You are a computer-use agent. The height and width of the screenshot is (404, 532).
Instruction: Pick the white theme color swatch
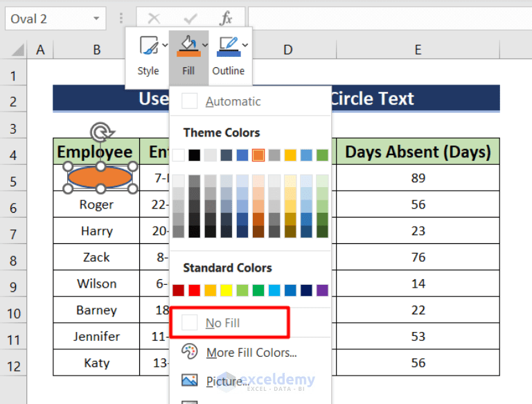[179, 155]
